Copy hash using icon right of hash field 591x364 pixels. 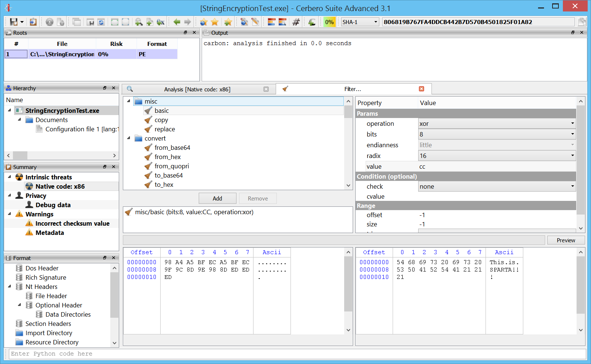582,22
